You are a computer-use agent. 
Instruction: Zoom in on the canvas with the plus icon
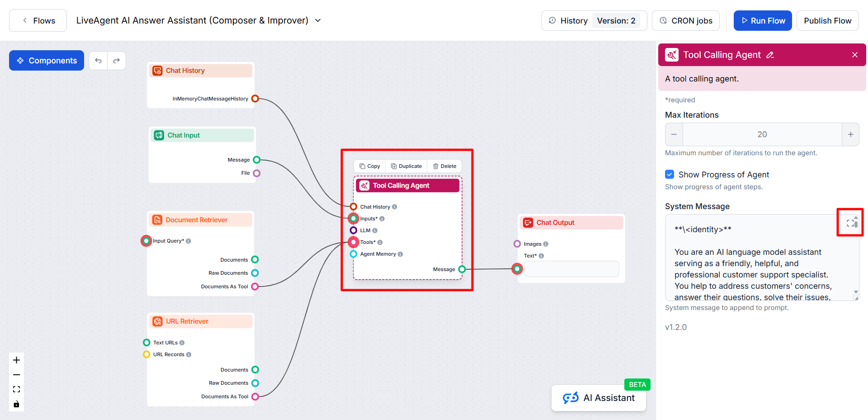coord(17,360)
